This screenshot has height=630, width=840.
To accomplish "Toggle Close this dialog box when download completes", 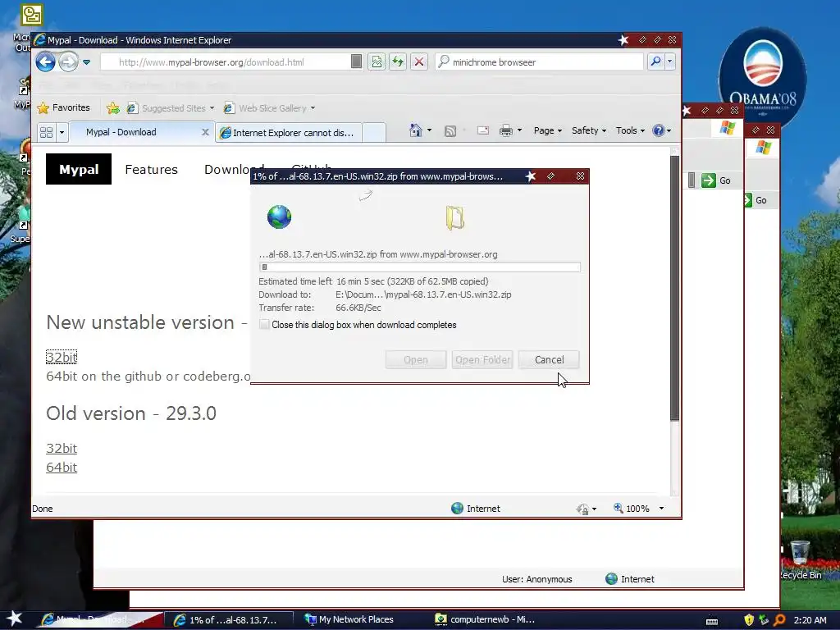I will pos(264,324).
